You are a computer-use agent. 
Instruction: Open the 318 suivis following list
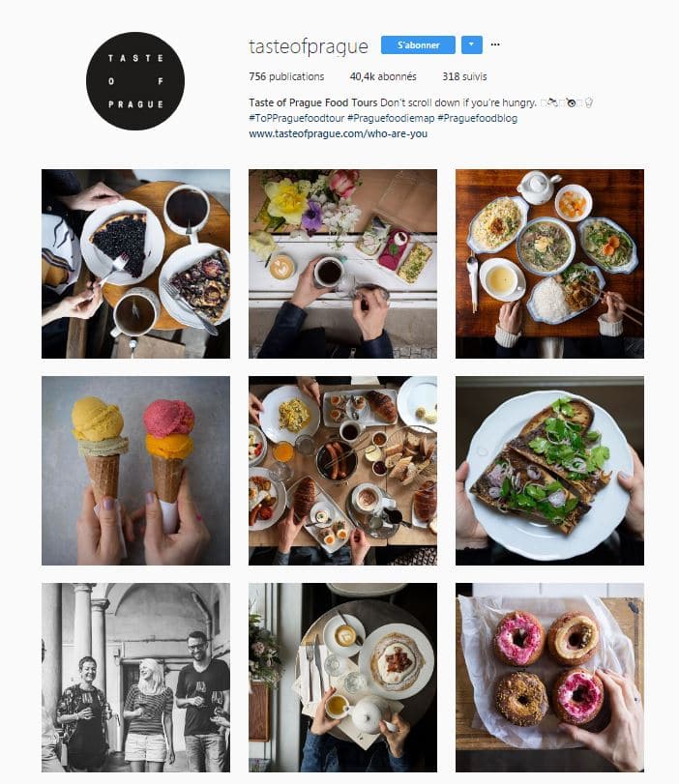pos(464,76)
